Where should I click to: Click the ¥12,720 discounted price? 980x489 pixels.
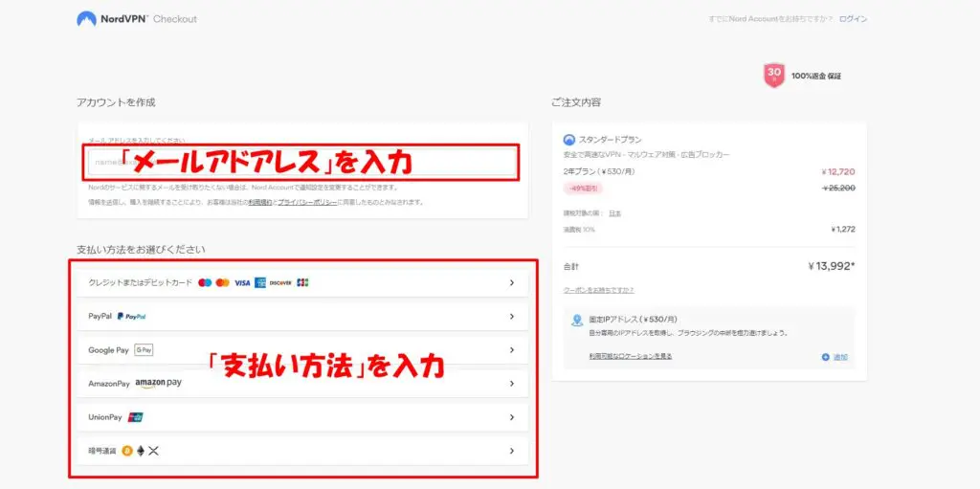(x=838, y=172)
